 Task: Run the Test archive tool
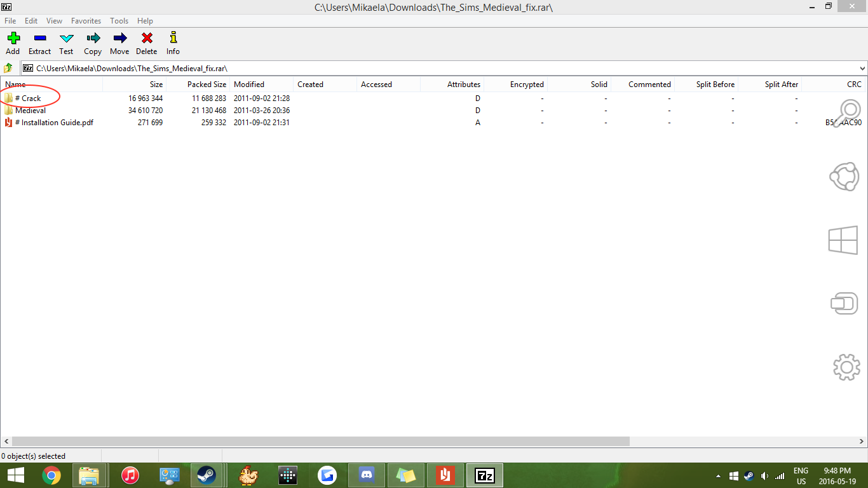pos(66,43)
